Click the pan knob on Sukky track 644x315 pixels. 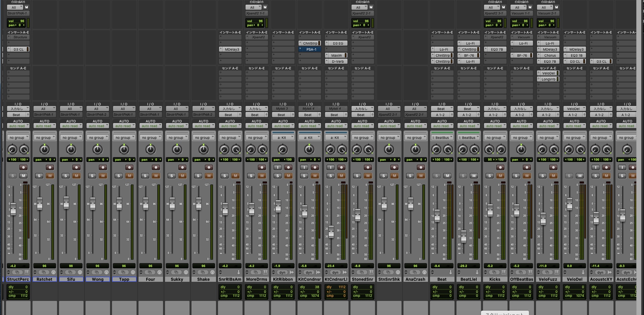tap(177, 149)
